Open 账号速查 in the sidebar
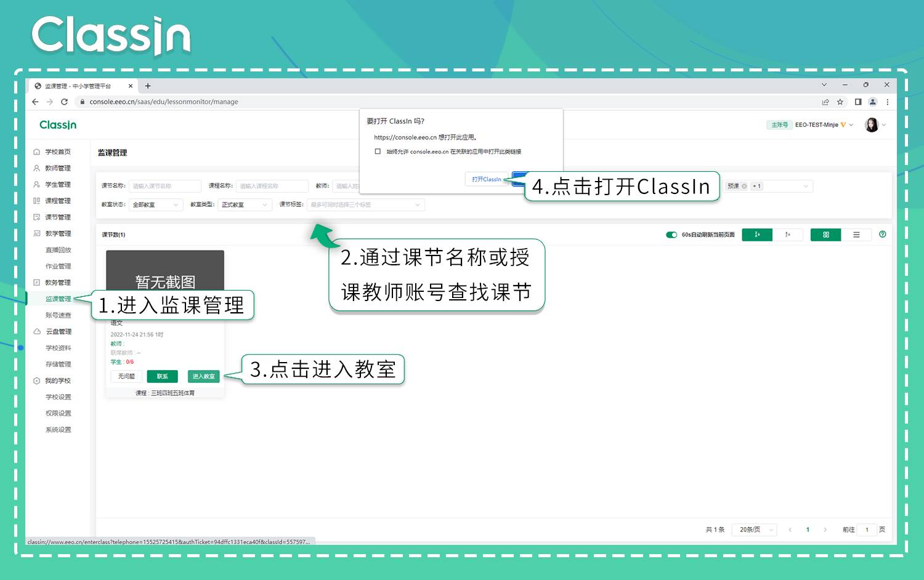 click(59, 315)
